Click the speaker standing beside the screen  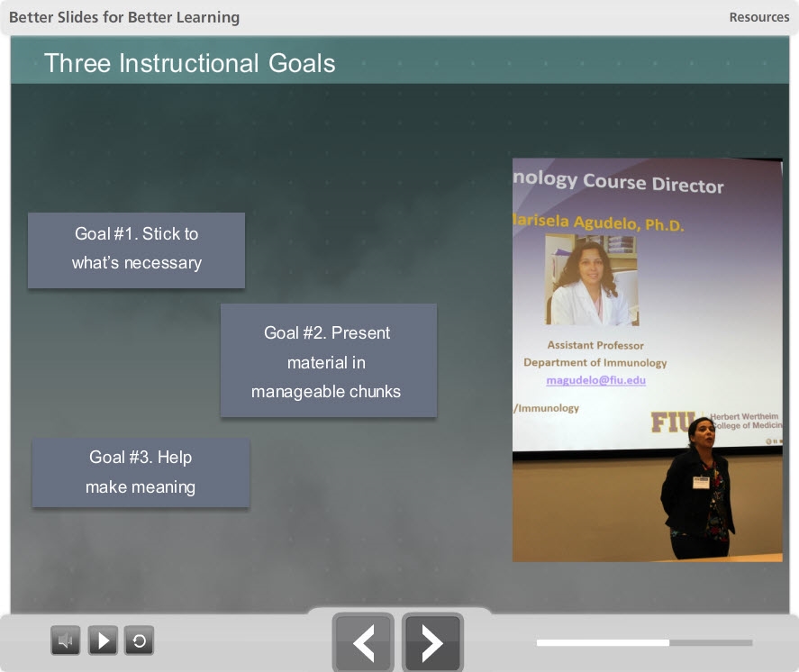coord(698,489)
